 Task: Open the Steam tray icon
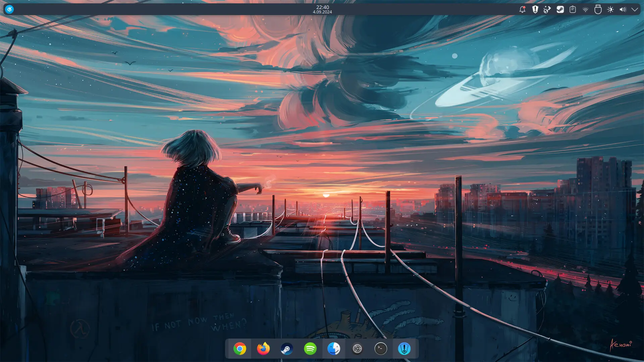(560, 9)
